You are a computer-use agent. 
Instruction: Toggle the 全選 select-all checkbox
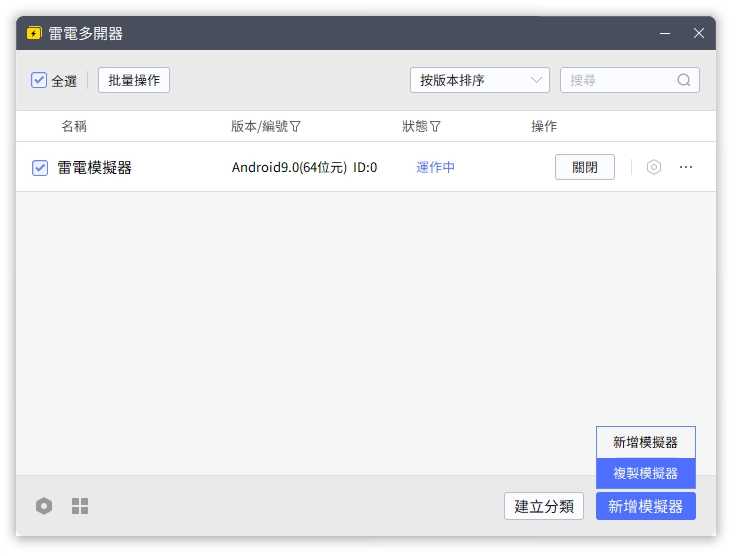39,80
